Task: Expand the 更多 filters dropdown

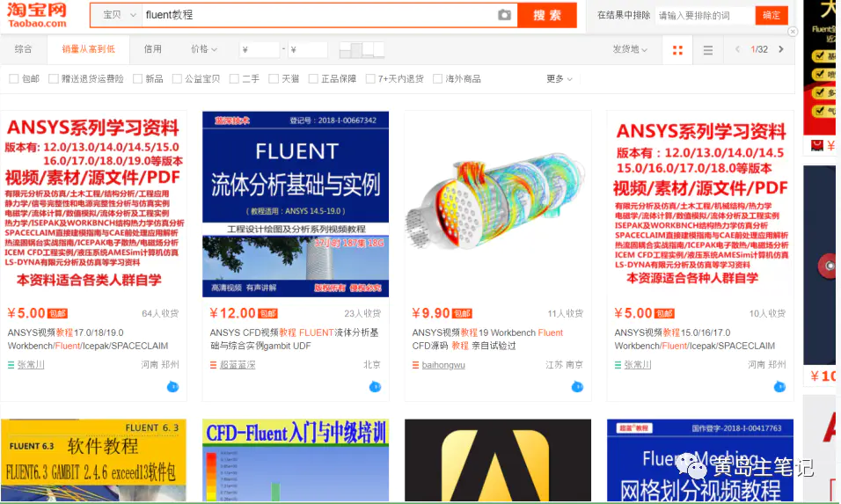Action: (559, 79)
